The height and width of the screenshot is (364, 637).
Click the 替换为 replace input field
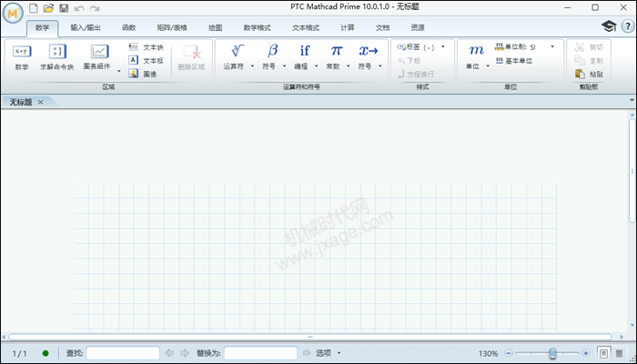tap(260, 353)
